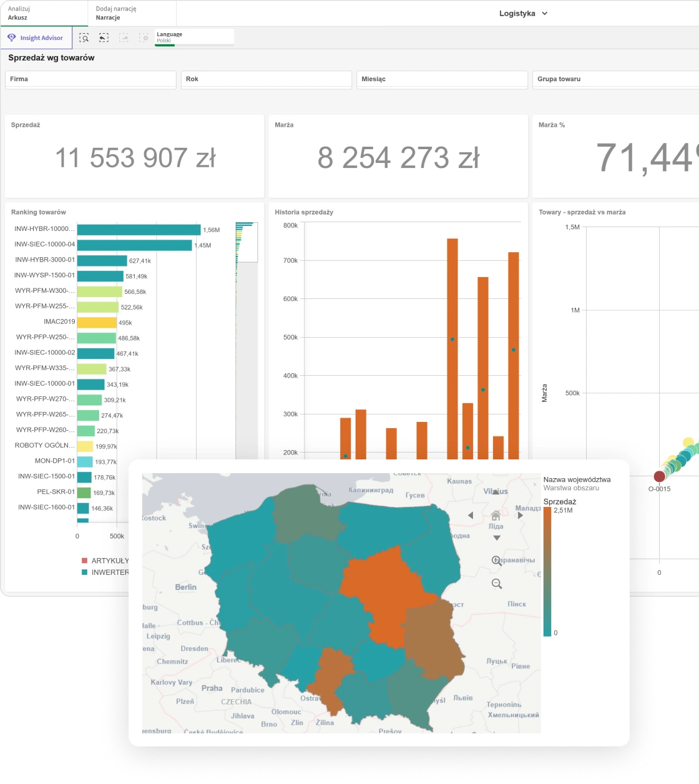Switch to the Analizuj Arkusz tab

pos(44,13)
